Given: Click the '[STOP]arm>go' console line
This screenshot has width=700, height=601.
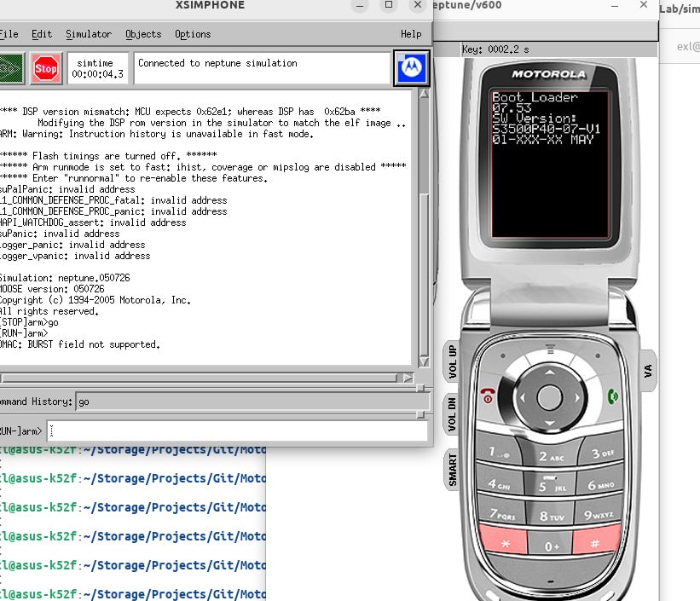Looking at the screenshot, I should [29, 322].
